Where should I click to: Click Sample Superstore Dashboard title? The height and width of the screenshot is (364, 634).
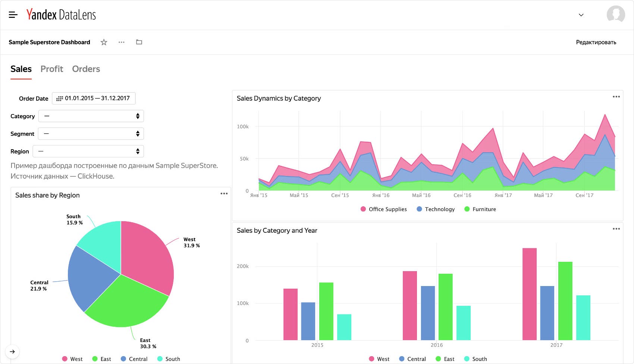click(x=49, y=42)
